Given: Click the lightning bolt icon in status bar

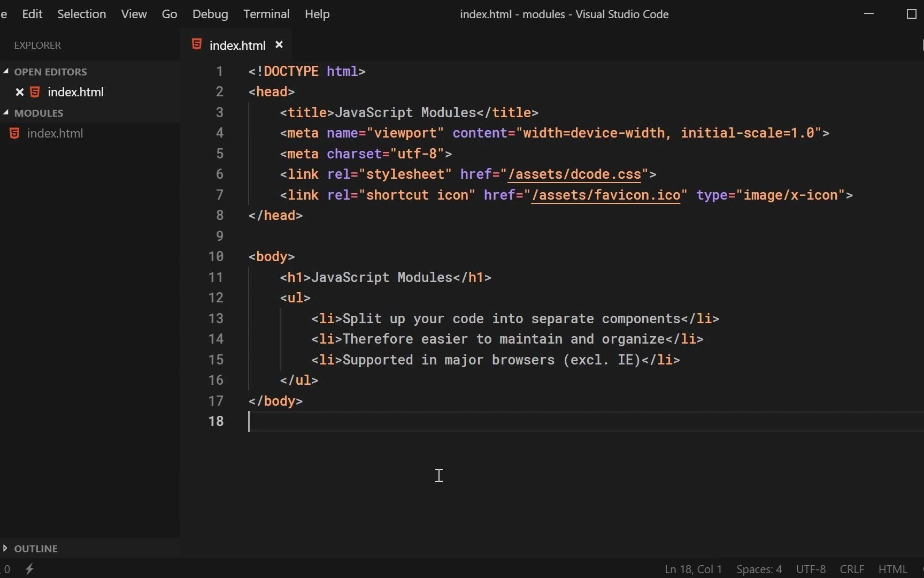Looking at the screenshot, I should point(30,569).
